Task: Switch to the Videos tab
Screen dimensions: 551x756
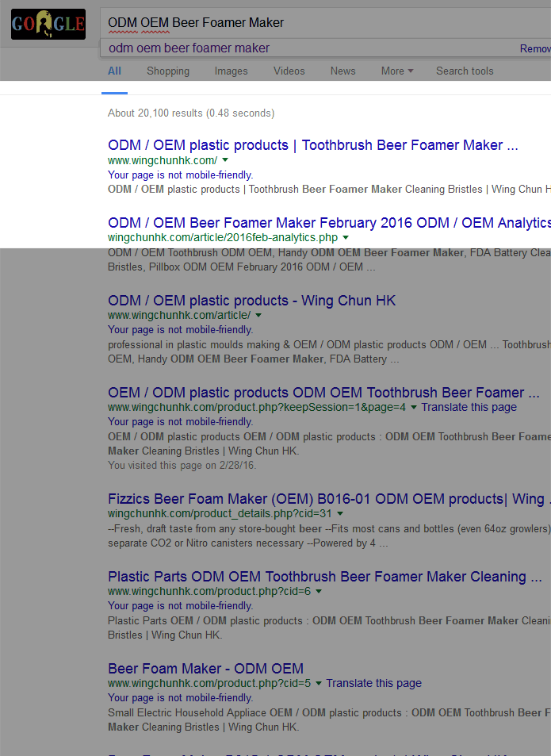Action: pyautogui.click(x=289, y=71)
